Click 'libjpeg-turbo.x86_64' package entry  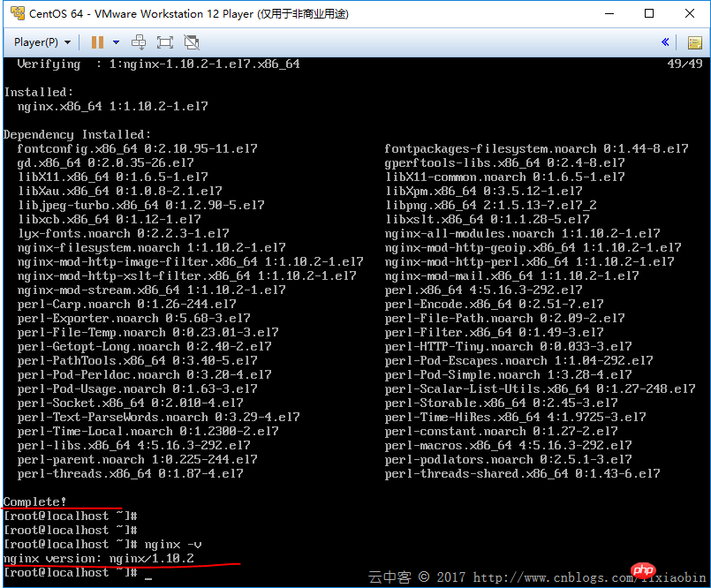[x=141, y=206]
